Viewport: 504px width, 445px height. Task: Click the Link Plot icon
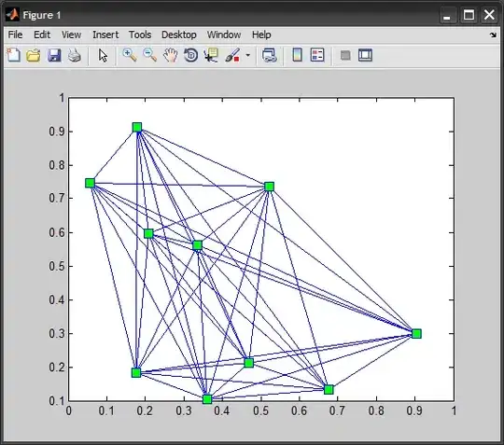tap(270, 55)
